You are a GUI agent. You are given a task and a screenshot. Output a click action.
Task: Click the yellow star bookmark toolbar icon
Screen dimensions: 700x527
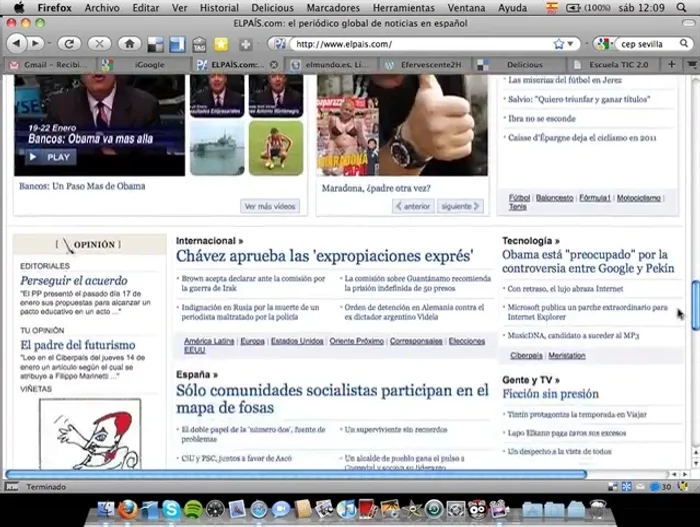pos(221,44)
